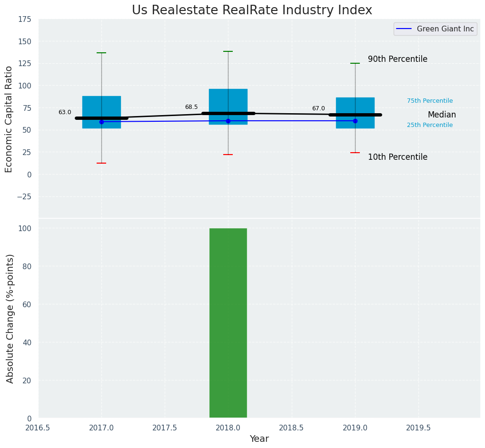Click the chart title text
This screenshot has width=485, height=448.
(252, 10)
